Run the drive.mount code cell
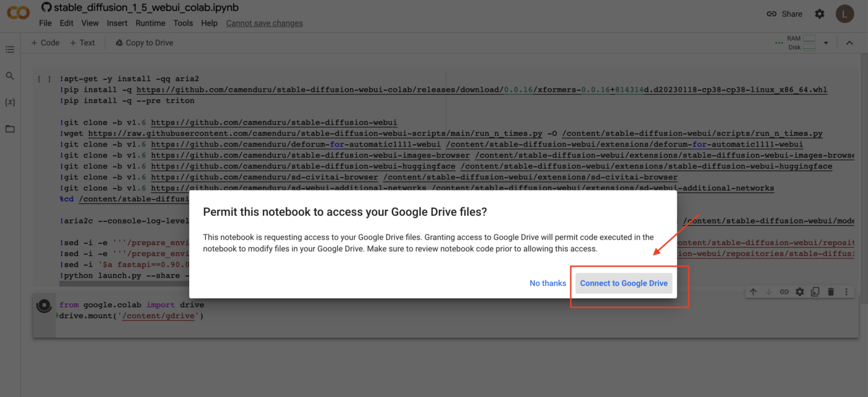The width and height of the screenshot is (868, 397). pyautogui.click(x=43, y=304)
